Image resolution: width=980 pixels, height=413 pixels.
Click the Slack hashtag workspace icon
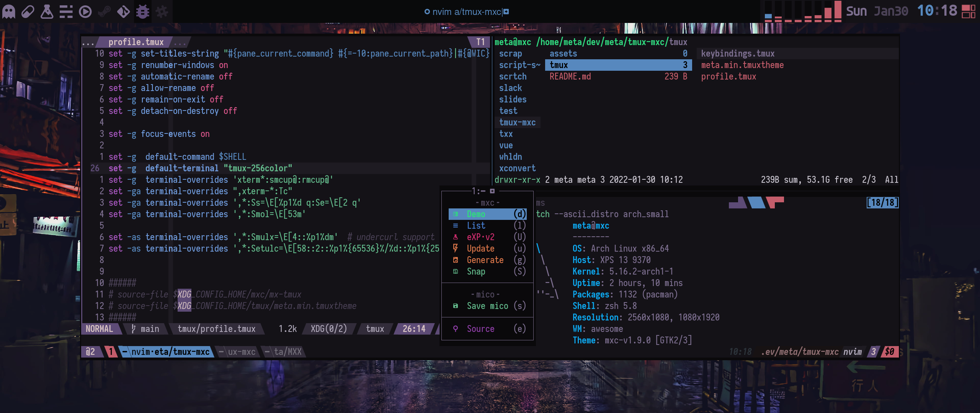pos(162,11)
